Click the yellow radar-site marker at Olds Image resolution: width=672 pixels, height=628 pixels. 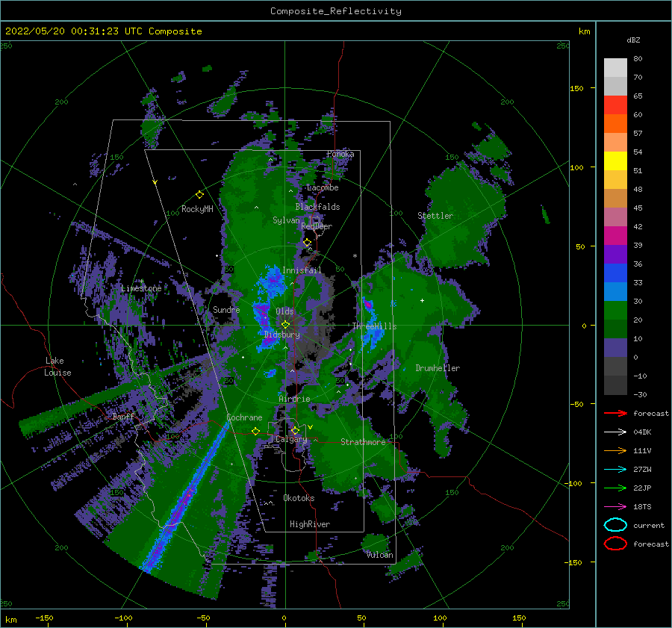[x=285, y=325]
